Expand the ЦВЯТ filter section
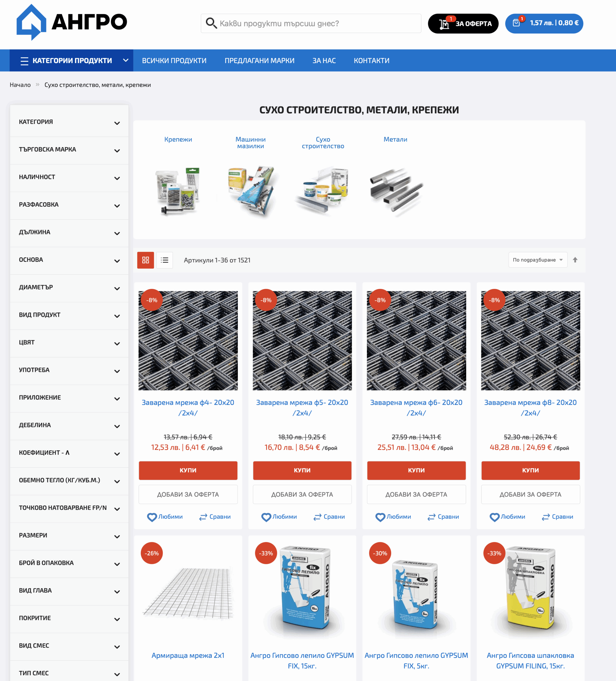Viewport: 616px width, 681px height. (x=69, y=343)
